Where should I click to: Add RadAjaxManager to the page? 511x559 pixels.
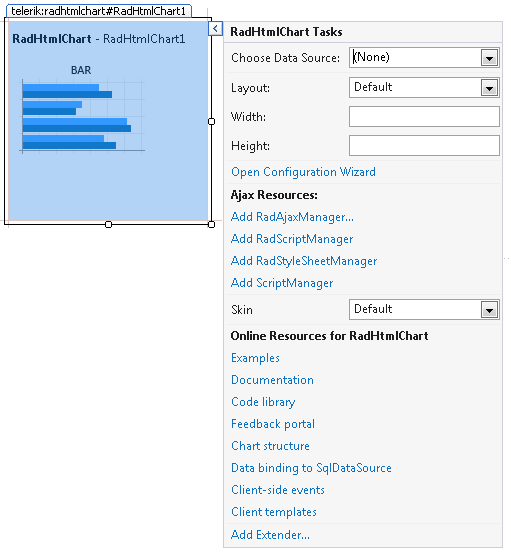pos(292,217)
